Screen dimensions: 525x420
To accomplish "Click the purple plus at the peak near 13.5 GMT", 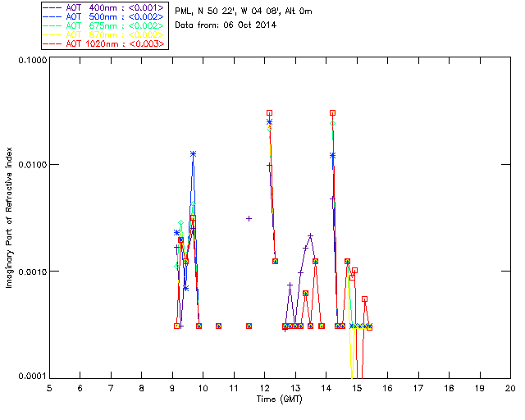I will 310,236.
